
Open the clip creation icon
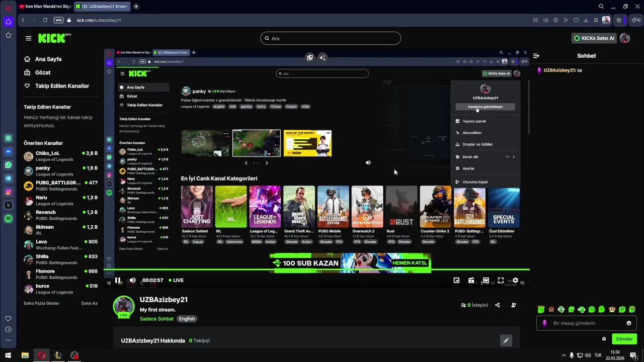click(x=471, y=280)
